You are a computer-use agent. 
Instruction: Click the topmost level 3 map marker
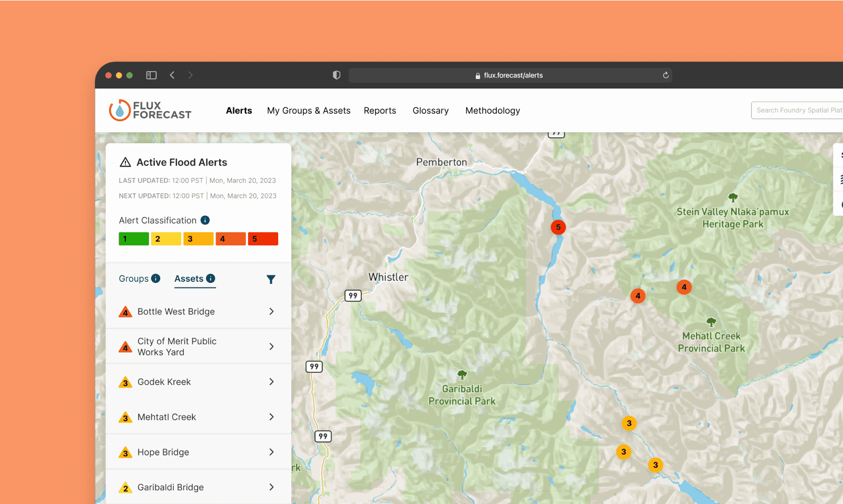tap(629, 423)
